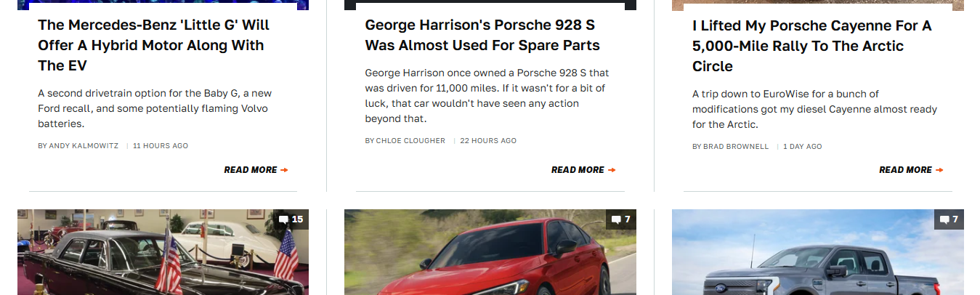This screenshot has width=980, height=295.
Task: Click the arrow beside Porsche 928 Read More
Action: click(612, 170)
